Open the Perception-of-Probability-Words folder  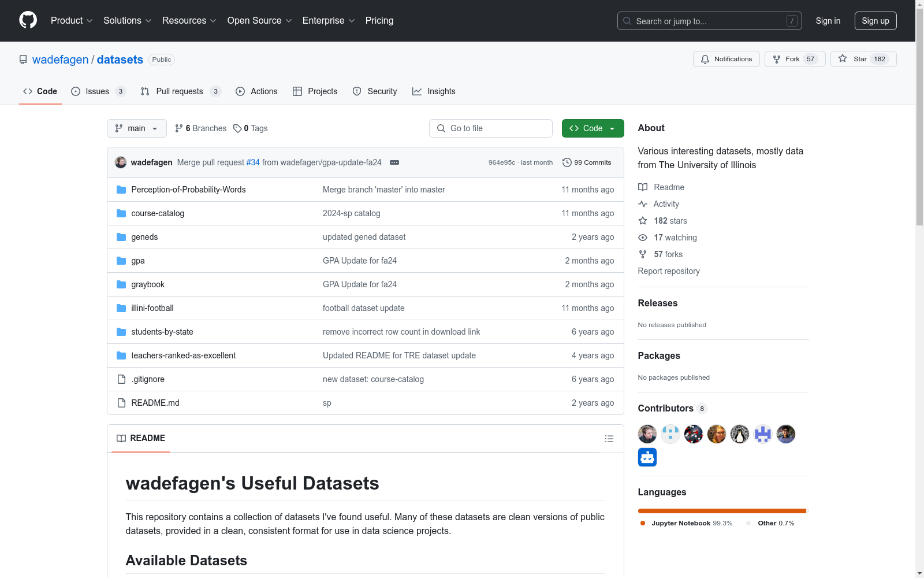[188, 190]
